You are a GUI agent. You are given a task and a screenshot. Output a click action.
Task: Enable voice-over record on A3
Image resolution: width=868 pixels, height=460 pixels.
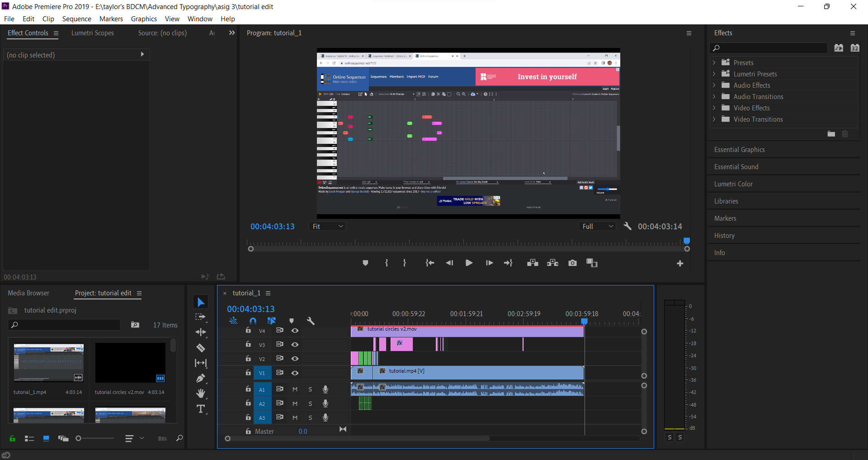325,417
